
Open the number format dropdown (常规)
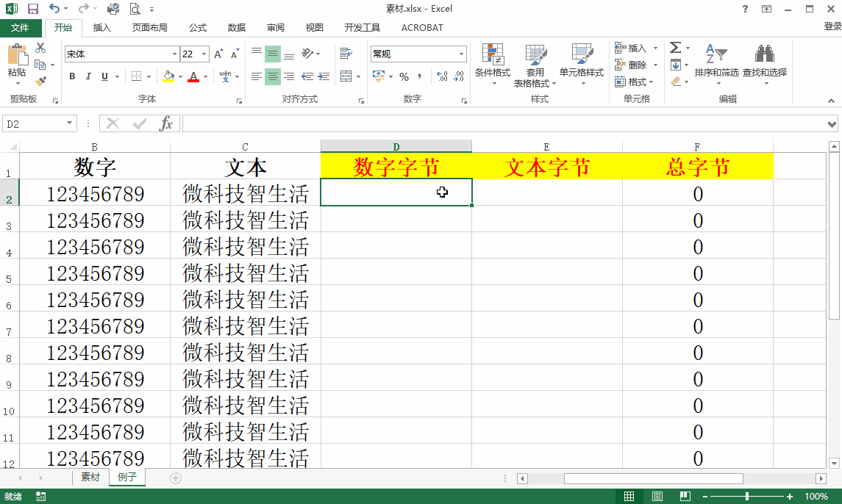461,54
